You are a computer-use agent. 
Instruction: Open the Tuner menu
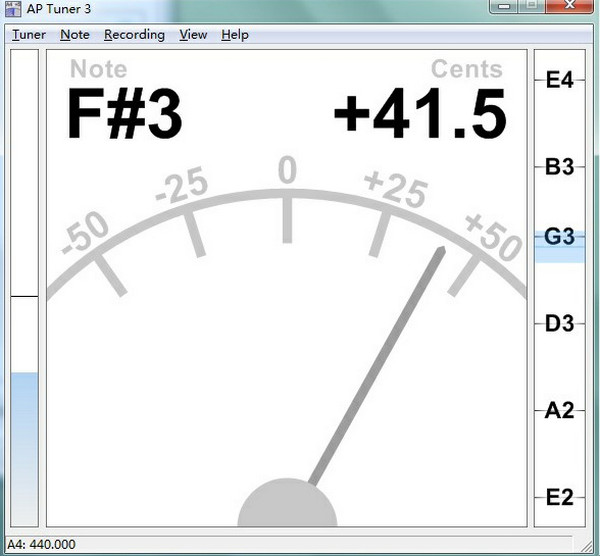29,35
